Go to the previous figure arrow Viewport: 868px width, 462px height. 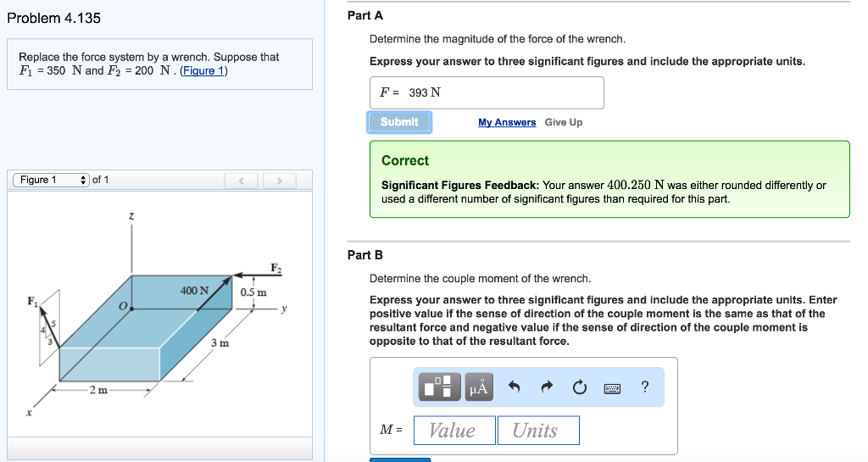pos(241,181)
